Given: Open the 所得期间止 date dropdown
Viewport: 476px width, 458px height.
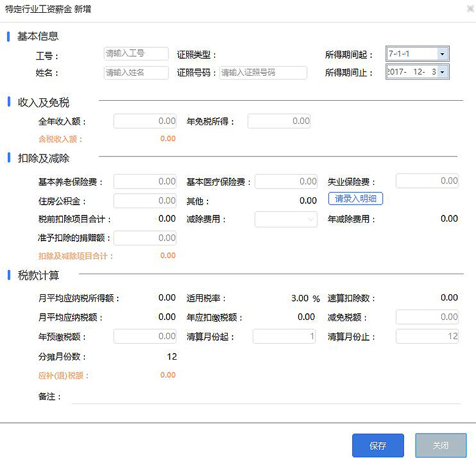Looking at the screenshot, I should coord(442,72).
